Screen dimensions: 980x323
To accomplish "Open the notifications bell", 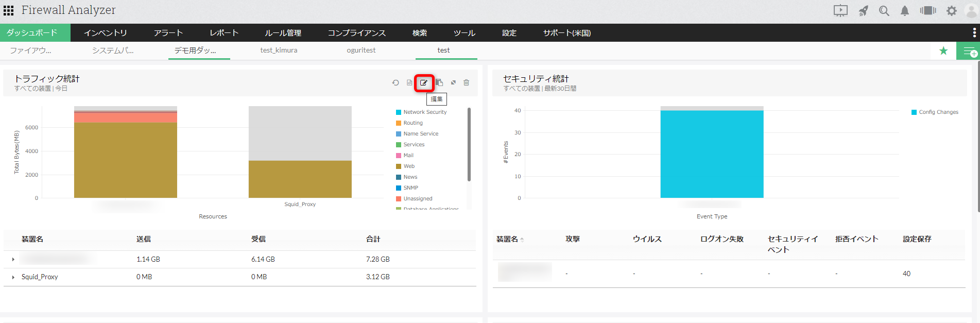I will click(x=904, y=11).
